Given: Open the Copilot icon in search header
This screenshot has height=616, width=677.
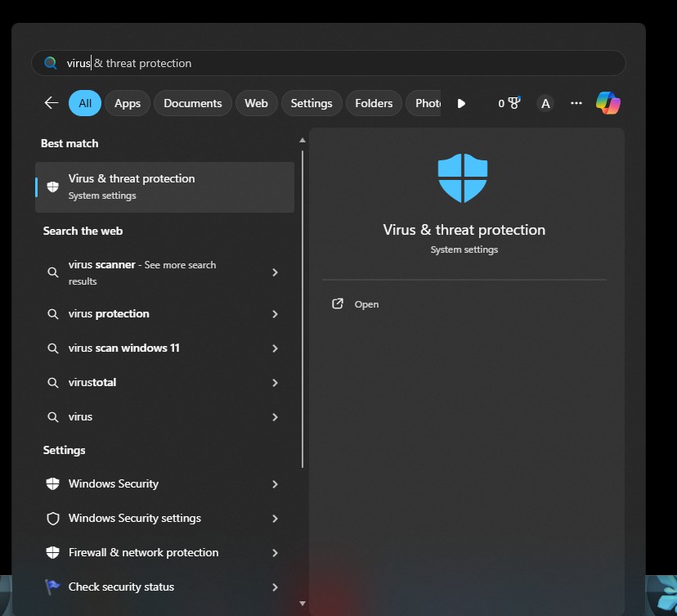Looking at the screenshot, I should [608, 103].
